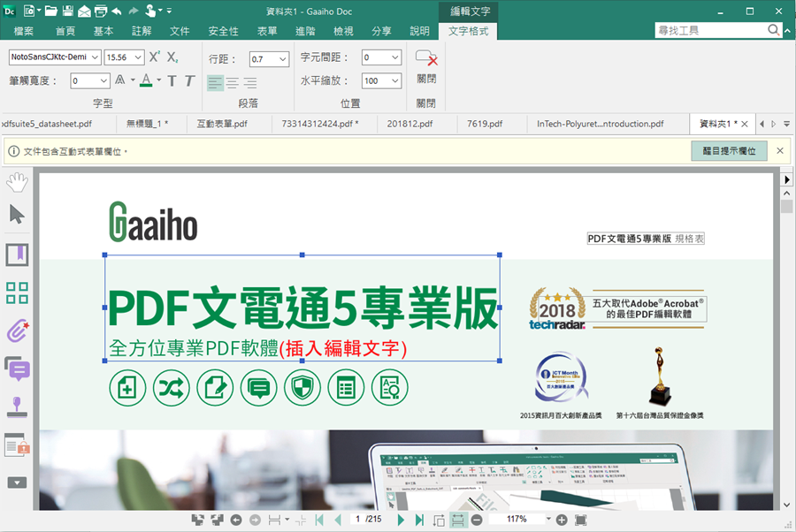
Task: Open the Bookmarks panel in sidebar
Action: click(x=17, y=255)
